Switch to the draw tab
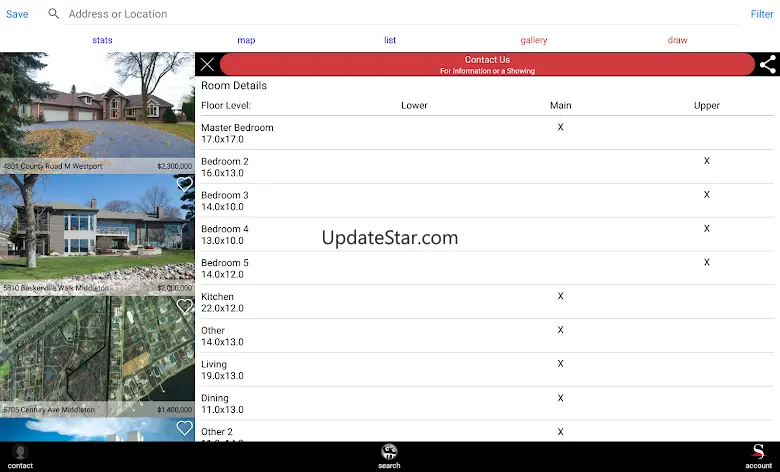 click(678, 40)
